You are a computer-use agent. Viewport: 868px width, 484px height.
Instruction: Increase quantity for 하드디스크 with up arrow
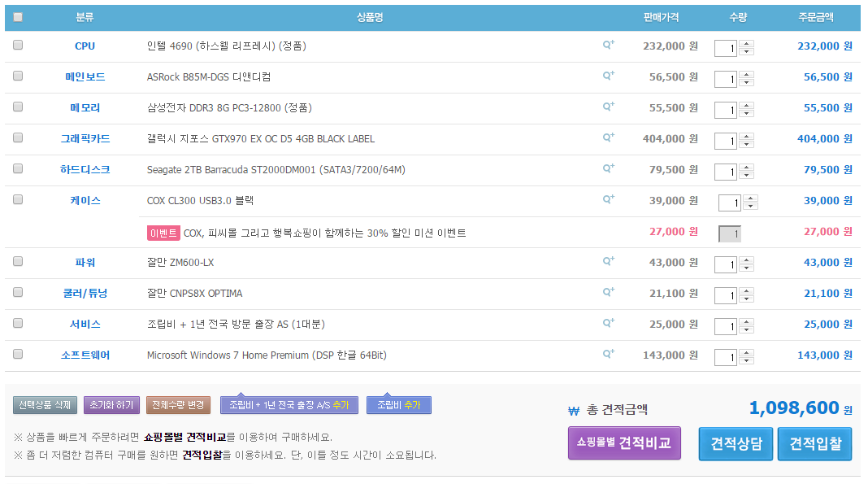(x=747, y=168)
